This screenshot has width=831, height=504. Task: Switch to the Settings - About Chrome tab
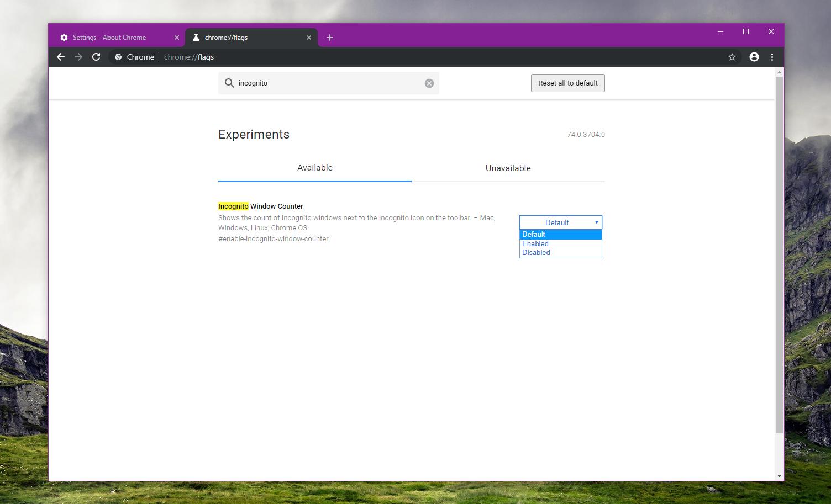coord(111,37)
